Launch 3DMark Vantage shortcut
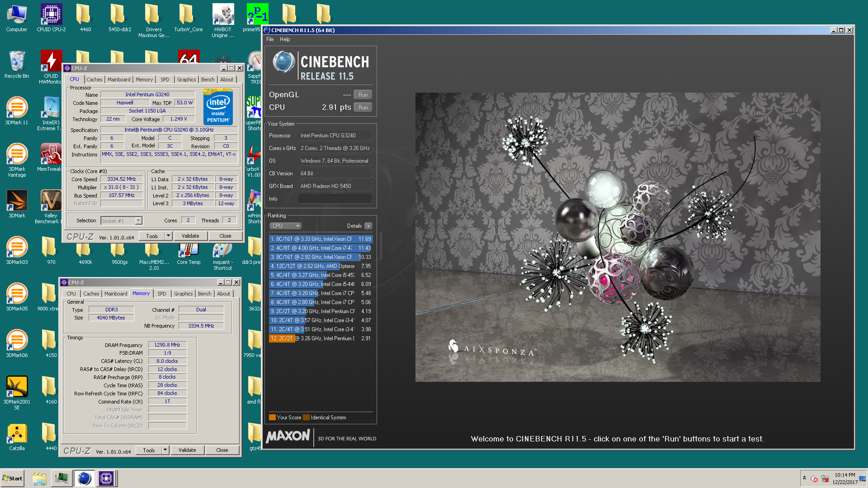The height and width of the screenshot is (488, 868). click(17, 160)
